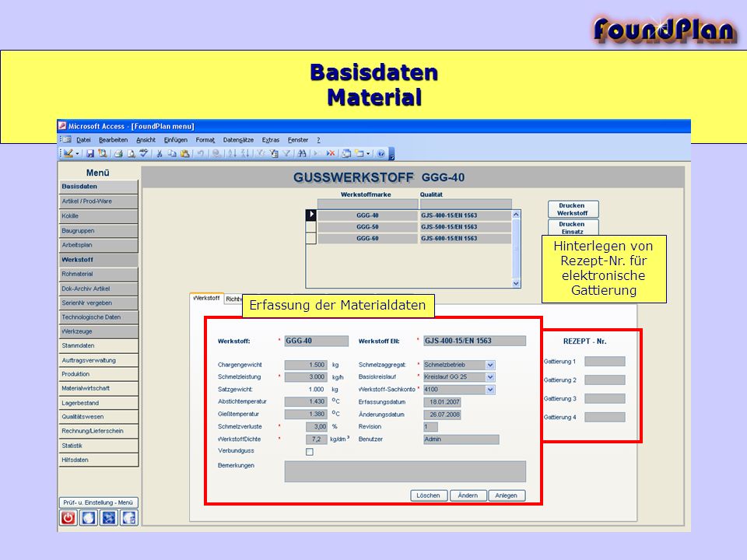Viewport: 747px width, 560px height.
Task: Click the Bemerkungen text field
Action: point(405,471)
